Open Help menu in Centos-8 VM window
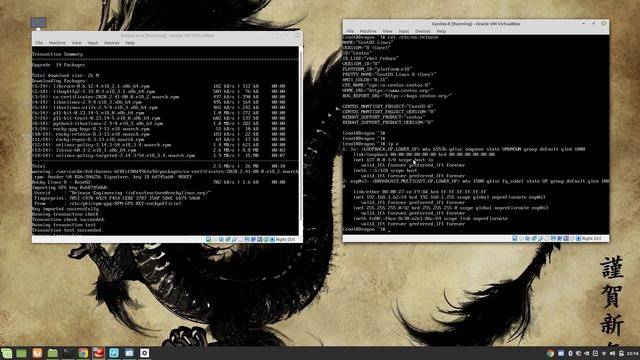The width and height of the screenshot is (640, 360). [441, 31]
